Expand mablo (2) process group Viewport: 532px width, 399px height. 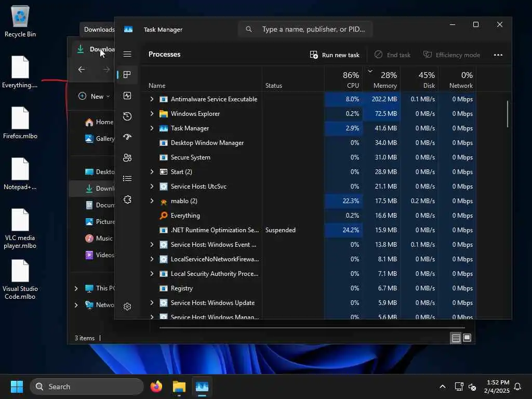152,201
